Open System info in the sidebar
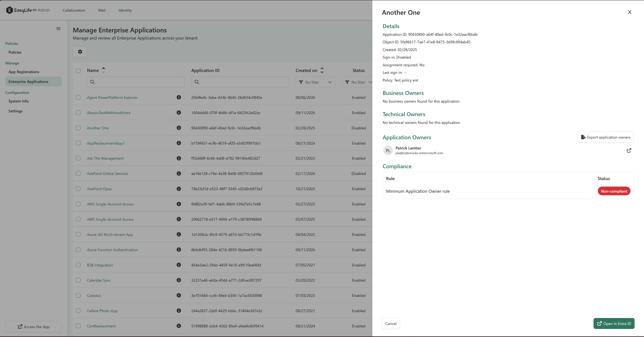This screenshot has height=337, width=644. click(18, 101)
